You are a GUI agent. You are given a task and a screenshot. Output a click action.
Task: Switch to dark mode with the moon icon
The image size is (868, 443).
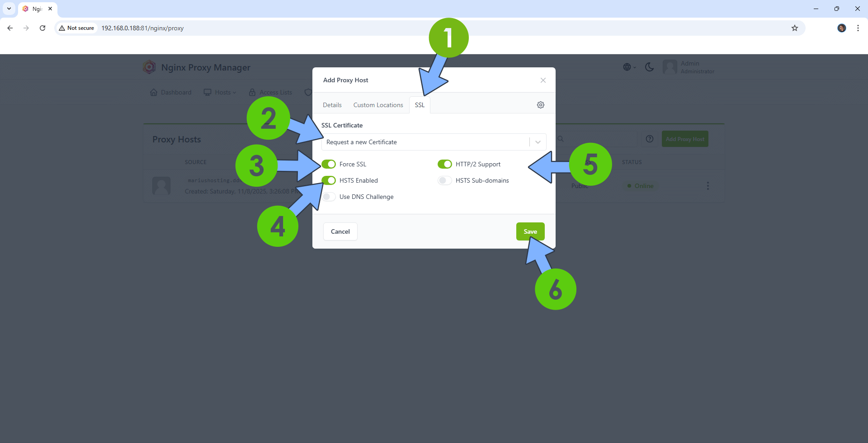(649, 67)
